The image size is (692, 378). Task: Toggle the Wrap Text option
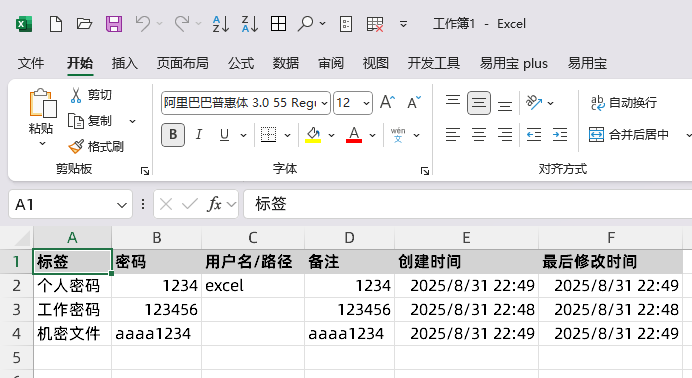click(x=624, y=103)
